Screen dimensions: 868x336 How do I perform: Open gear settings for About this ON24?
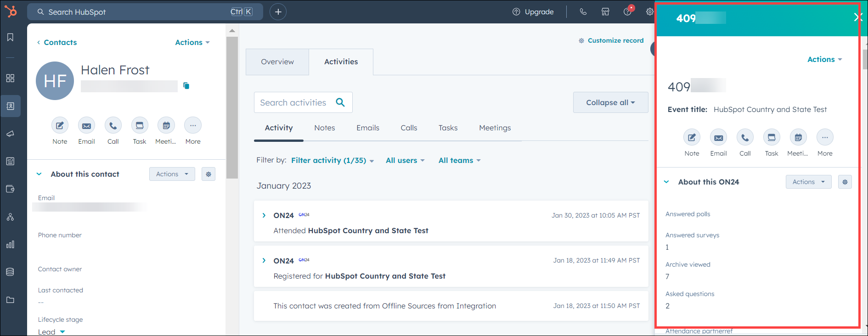point(845,182)
